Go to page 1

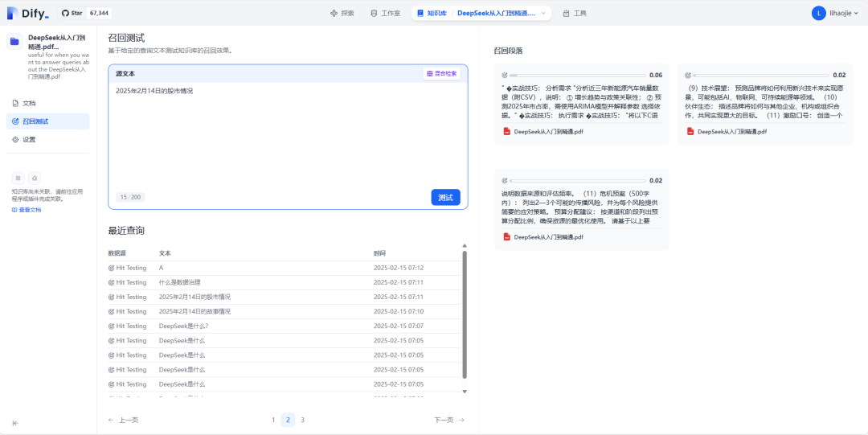(273, 420)
